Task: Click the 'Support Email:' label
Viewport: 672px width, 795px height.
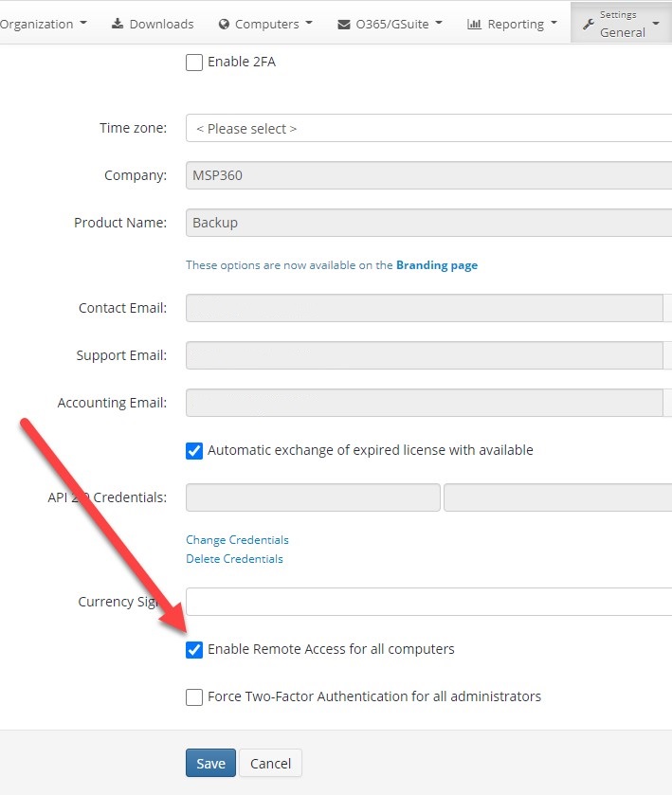Action: click(121, 355)
